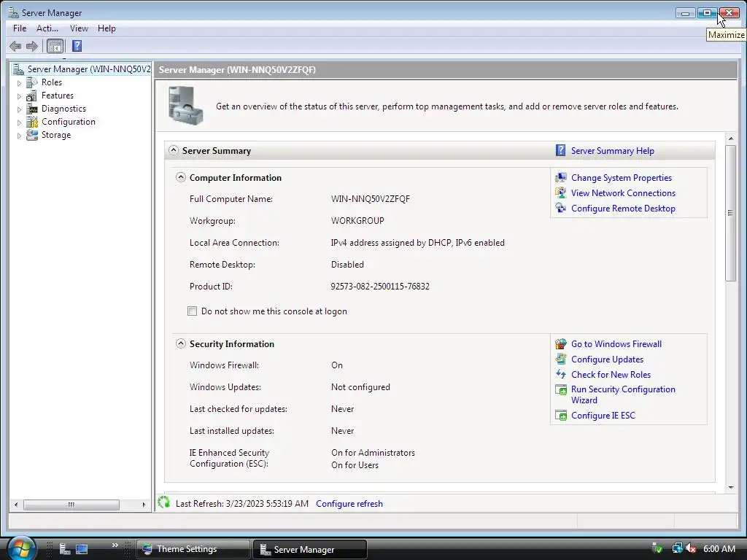747x560 pixels.
Task: Expand the Features tree node
Action: [x=19, y=96]
